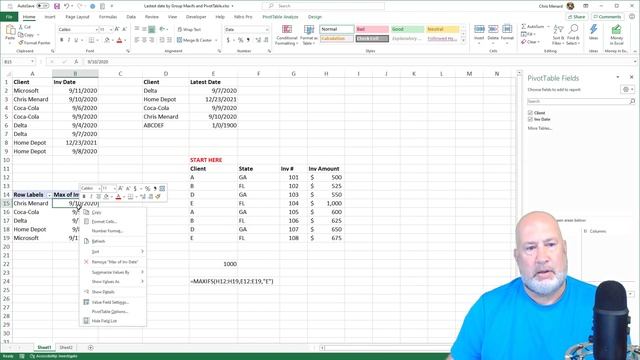Click the Undo arrow in title bar

(66, 6)
